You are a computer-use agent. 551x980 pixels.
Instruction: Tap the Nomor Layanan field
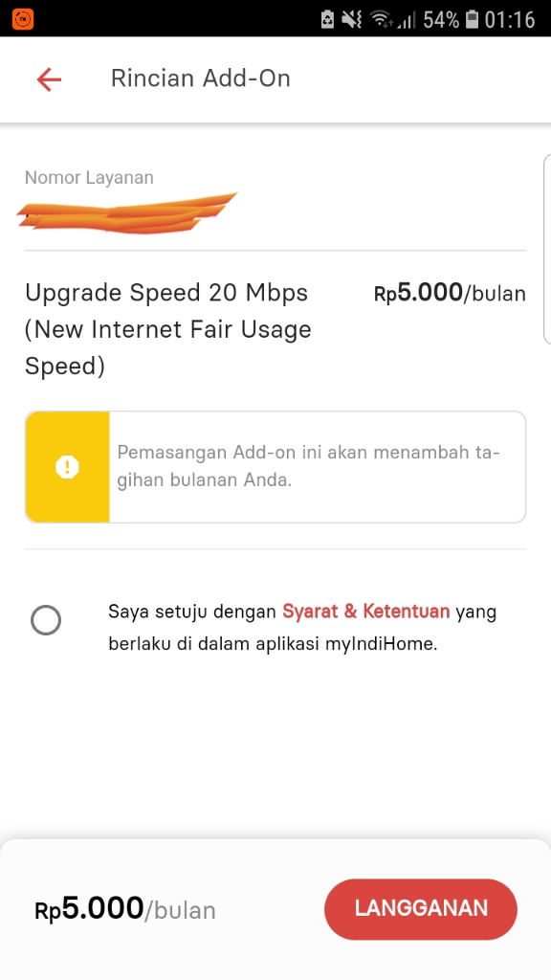pyautogui.click(x=89, y=177)
